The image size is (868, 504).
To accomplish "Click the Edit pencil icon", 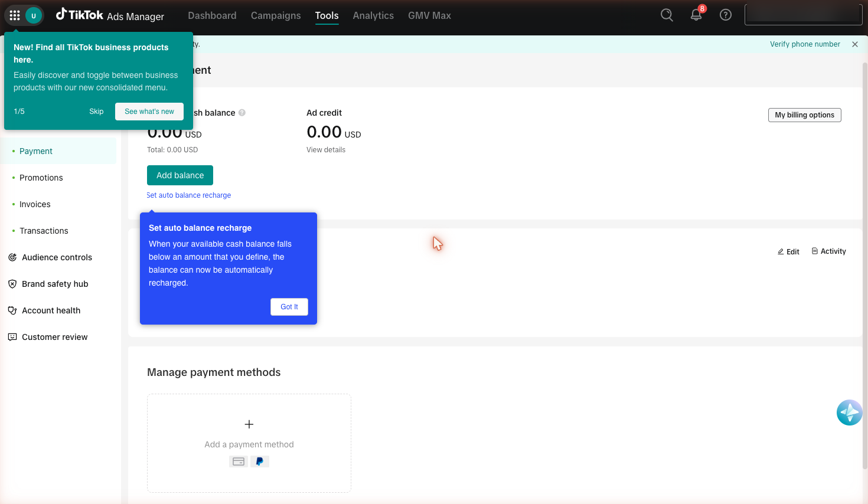I will tap(781, 251).
